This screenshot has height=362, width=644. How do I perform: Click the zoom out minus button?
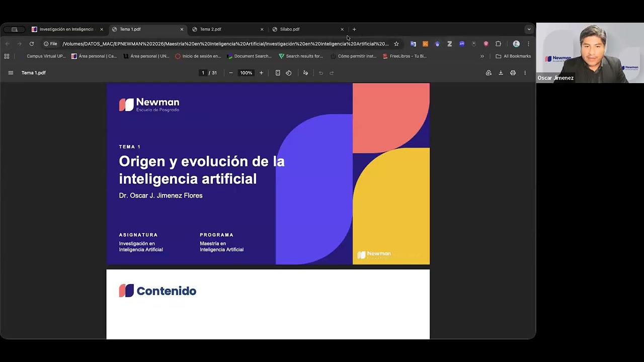(x=231, y=73)
